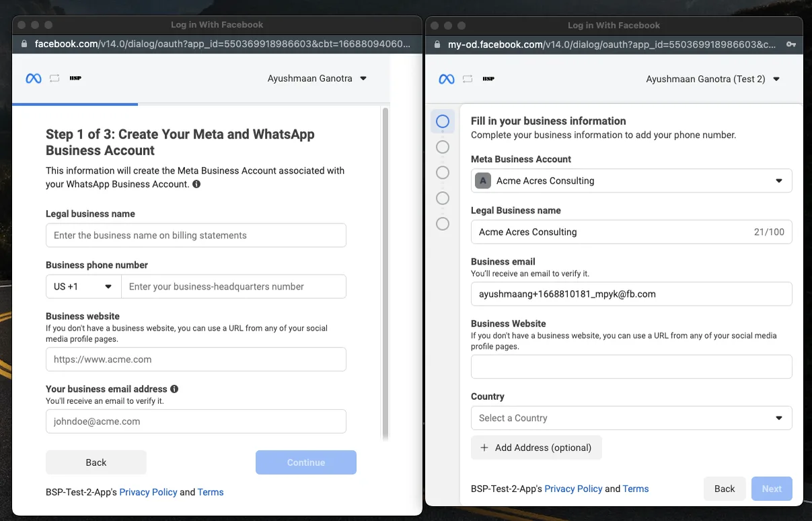Click the info icon after WhatsApp Business Account text
The height and width of the screenshot is (521, 812).
point(196,184)
